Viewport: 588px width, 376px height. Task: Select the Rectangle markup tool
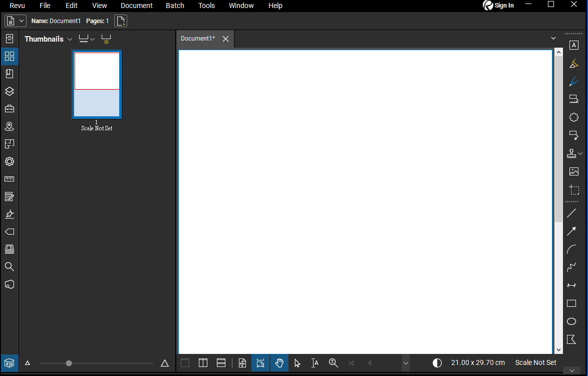[x=571, y=303]
